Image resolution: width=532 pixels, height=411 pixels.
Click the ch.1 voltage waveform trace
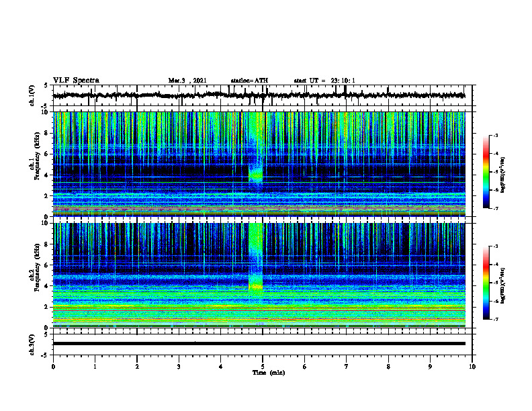259,95
